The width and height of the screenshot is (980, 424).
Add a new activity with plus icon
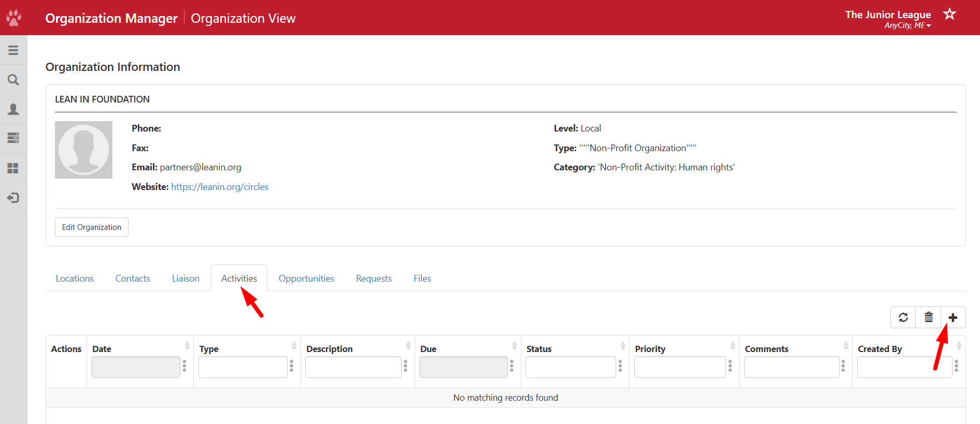pos(953,317)
